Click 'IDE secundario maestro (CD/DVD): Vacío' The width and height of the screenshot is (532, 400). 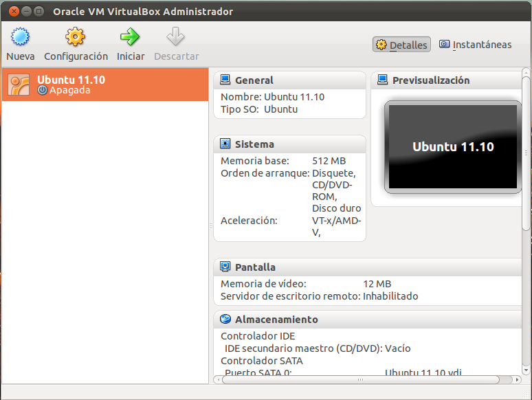(x=318, y=348)
